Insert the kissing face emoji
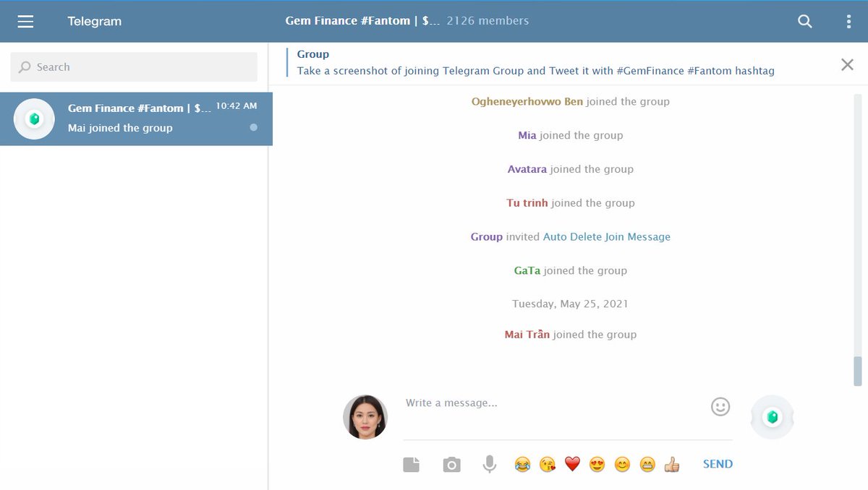Image resolution: width=868 pixels, height=490 pixels. pyautogui.click(x=548, y=465)
